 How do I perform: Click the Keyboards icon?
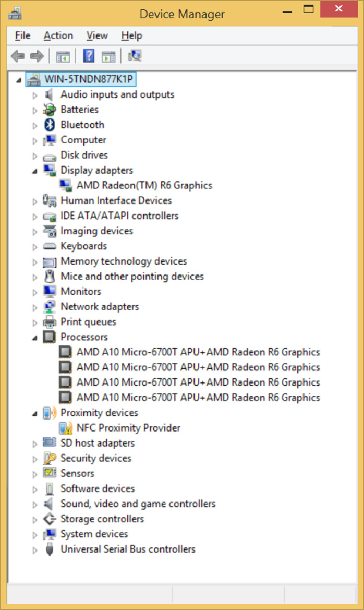click(x=50, y=246)
